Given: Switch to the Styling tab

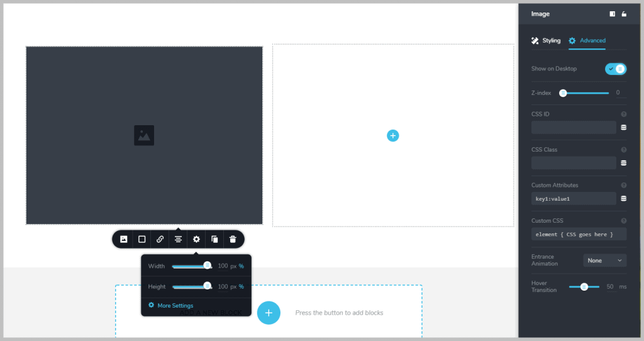Looking at the screenshot, I should click(546, 40).
